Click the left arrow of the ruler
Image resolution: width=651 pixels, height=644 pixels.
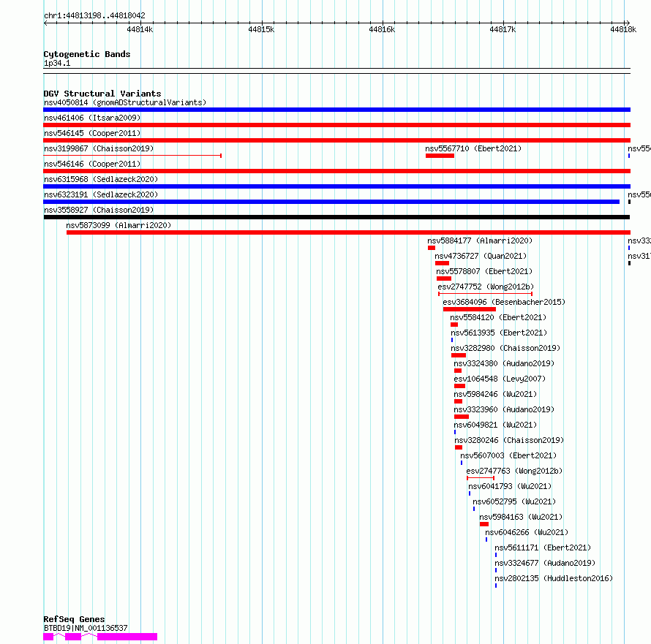point(45,23)
